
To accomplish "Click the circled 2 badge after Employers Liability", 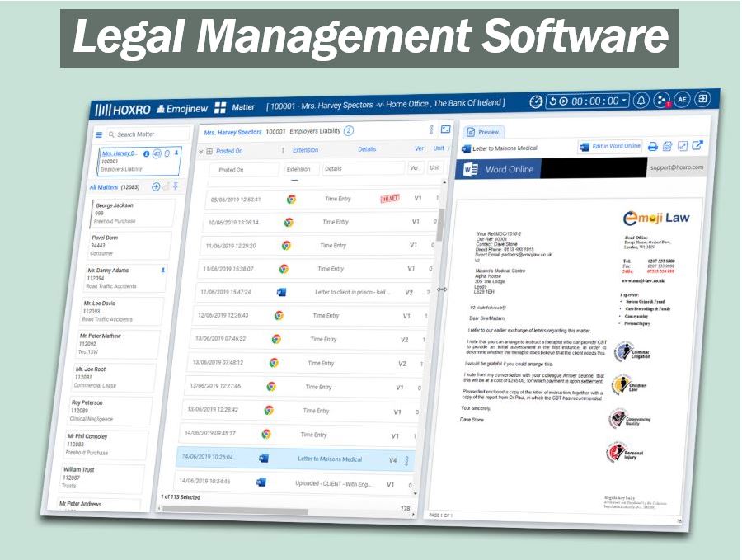I will 348,130.
